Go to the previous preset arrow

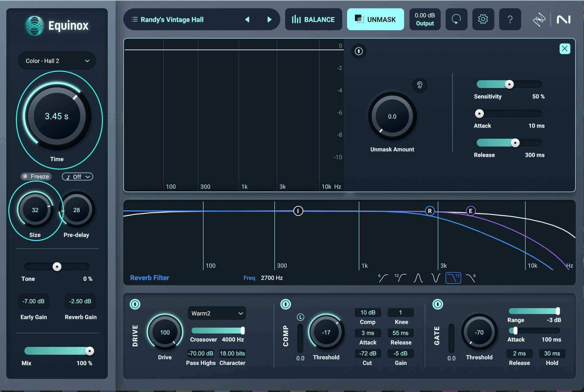247,20
